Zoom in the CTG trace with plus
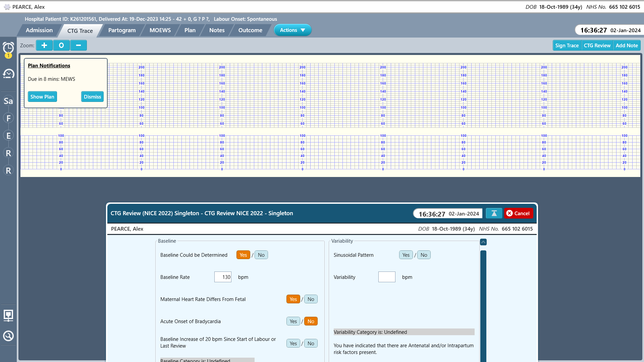This screenshot has height=362, width=644. pos(44,45)
